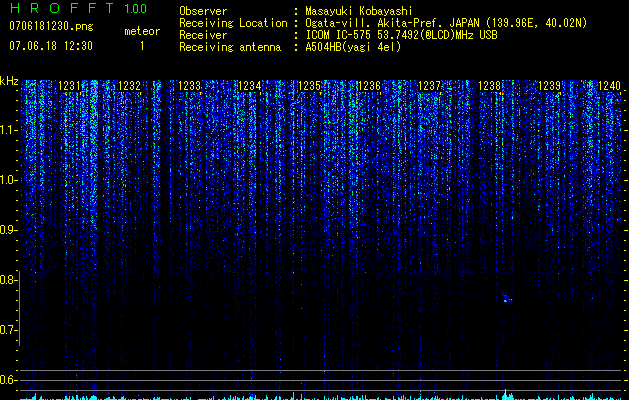Select the 1238 time marker

point(489,86)
